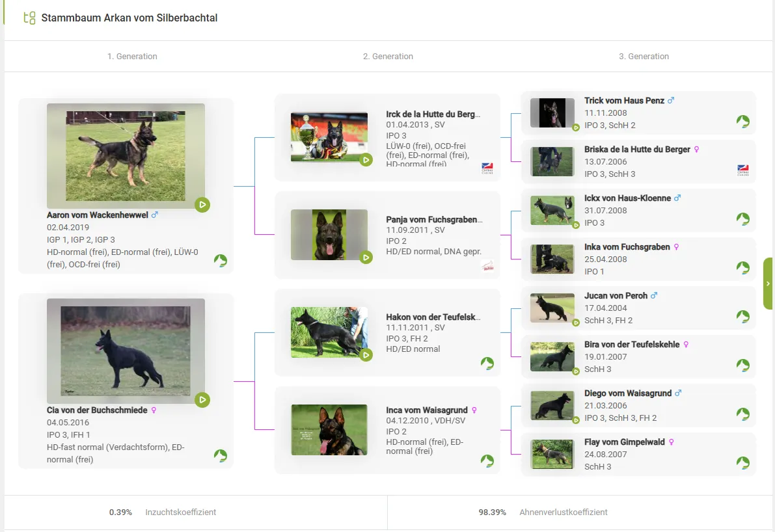Click play icon on Aaron vom Wackenhewwel photo

pos(202,205)
